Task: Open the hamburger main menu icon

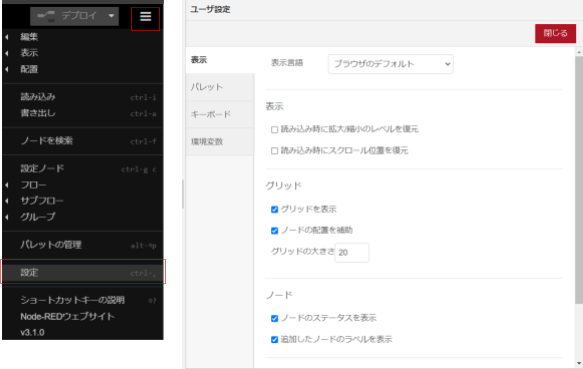Action: click(x=145, y=17)
